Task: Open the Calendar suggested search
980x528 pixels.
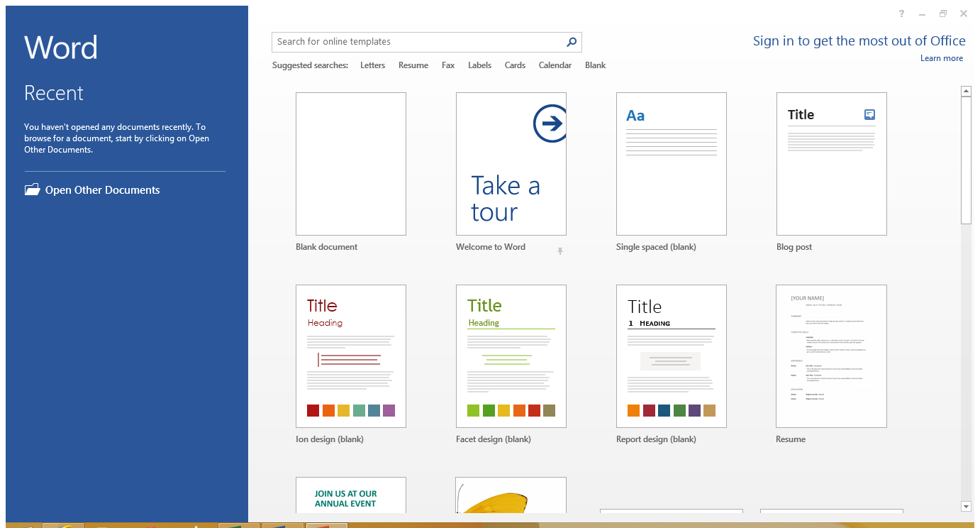Action: tap(555, 65)
